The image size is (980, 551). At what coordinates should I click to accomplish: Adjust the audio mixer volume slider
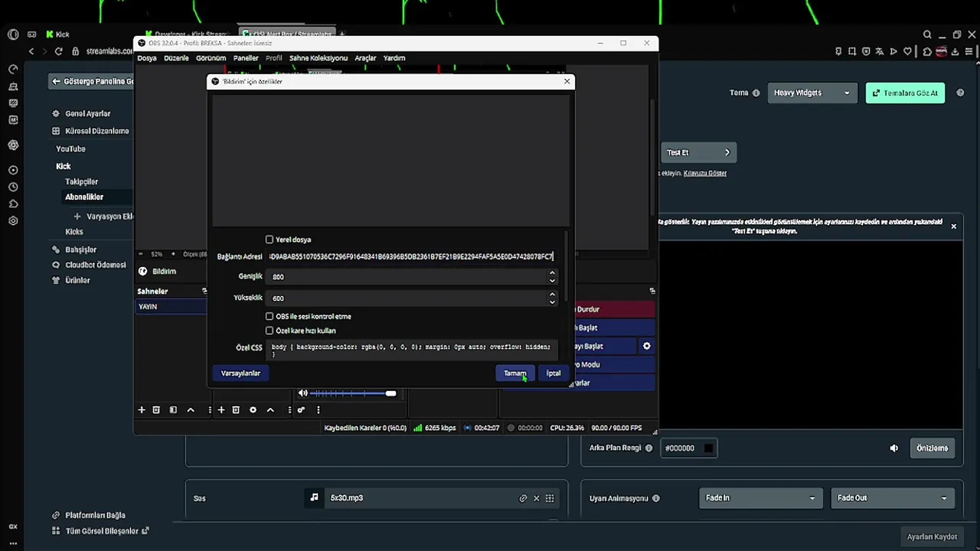tap(352, 393)
